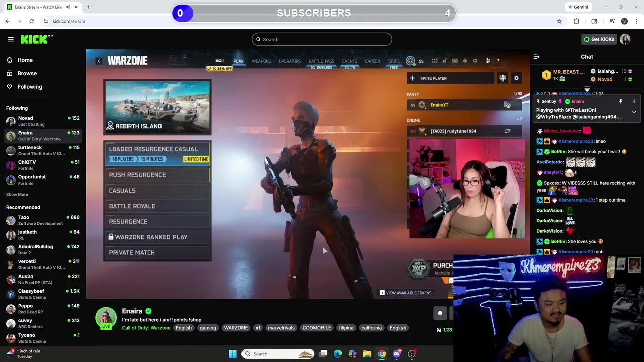This screenshot has width=644, height=362.
Task: Open Tazo recommended channel
Action: click(x=43, y=220)
